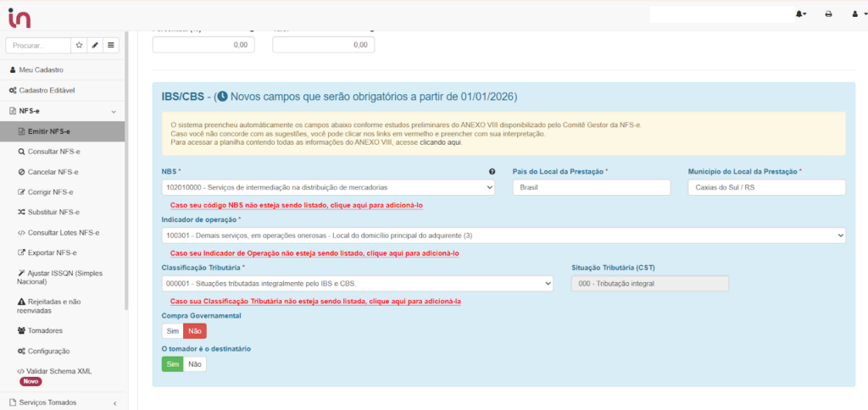Click link to add unlisted NBS code

coord(297,205)
